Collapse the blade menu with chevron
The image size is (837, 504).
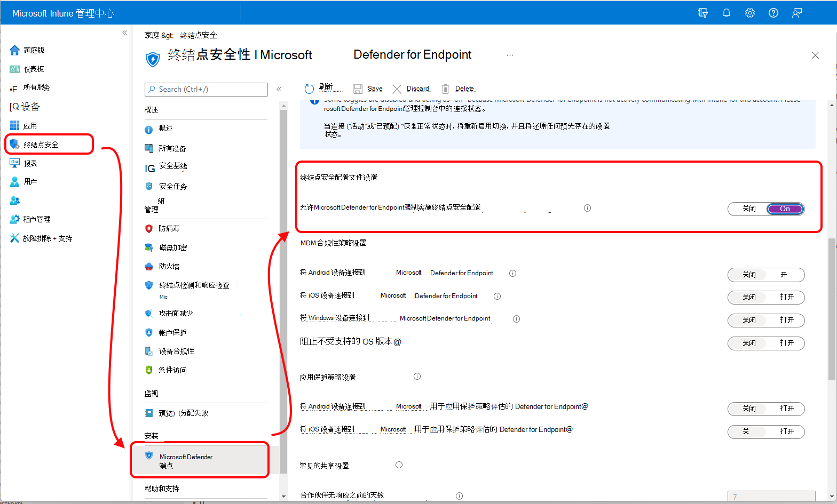279,89
